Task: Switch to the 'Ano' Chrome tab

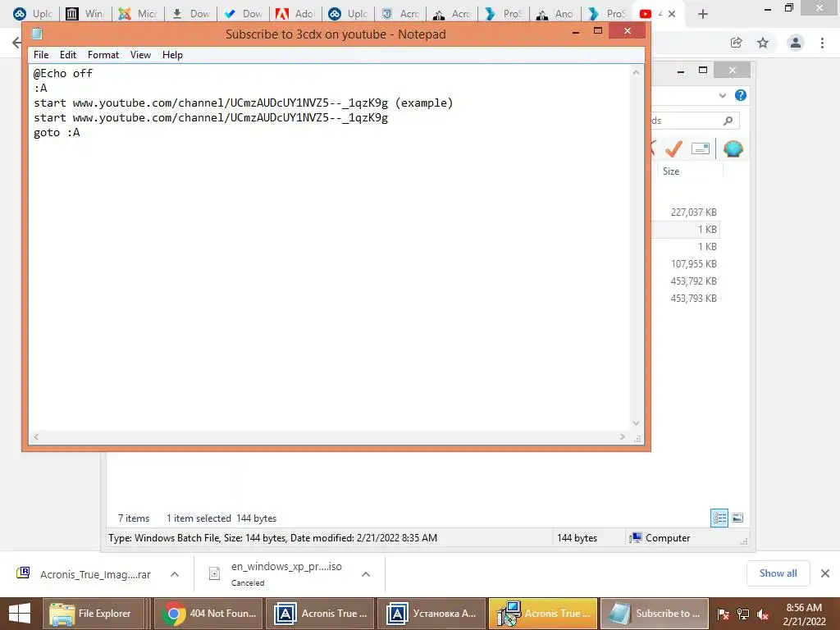Action: [x=555, y=14]
